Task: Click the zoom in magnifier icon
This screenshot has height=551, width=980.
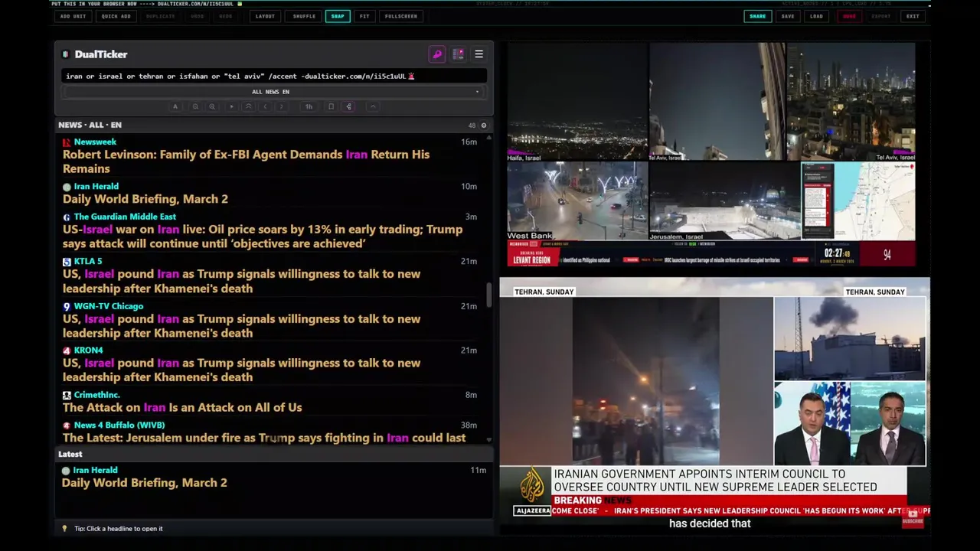Action: click(x=212, y=106)
